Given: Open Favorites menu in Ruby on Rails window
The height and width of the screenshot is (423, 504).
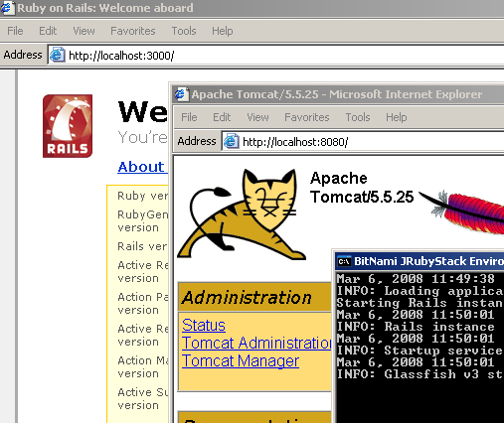Looking at the screenshot, I should (x=133, y=31).
